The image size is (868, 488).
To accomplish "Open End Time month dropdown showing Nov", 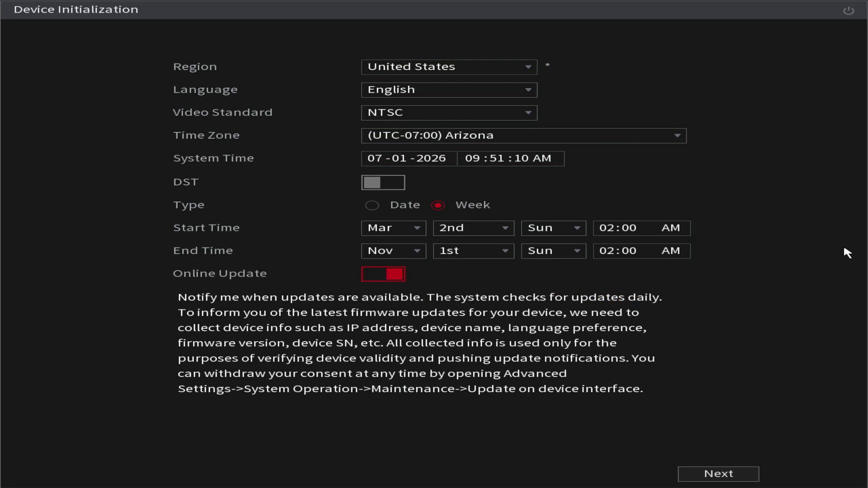I will (393, 251).
